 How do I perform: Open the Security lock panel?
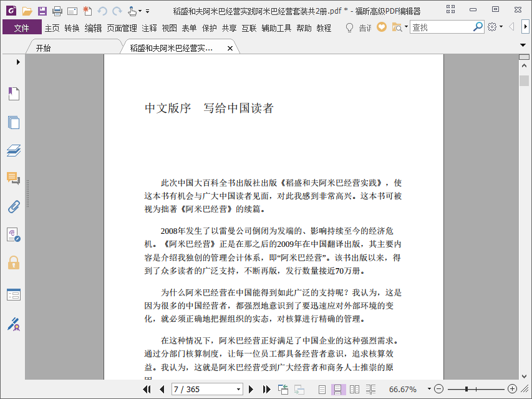[x=14, y=262]
